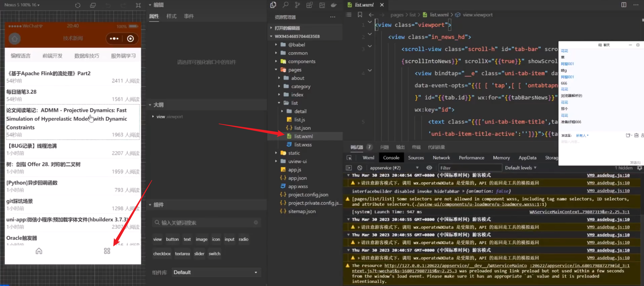Switch to the 样式 tab
Image resolution: width=644 pixels, height=286 pixels.
171,16
